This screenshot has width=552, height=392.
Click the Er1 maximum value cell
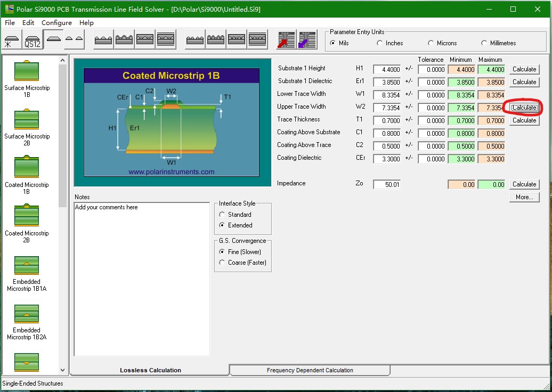491,83
